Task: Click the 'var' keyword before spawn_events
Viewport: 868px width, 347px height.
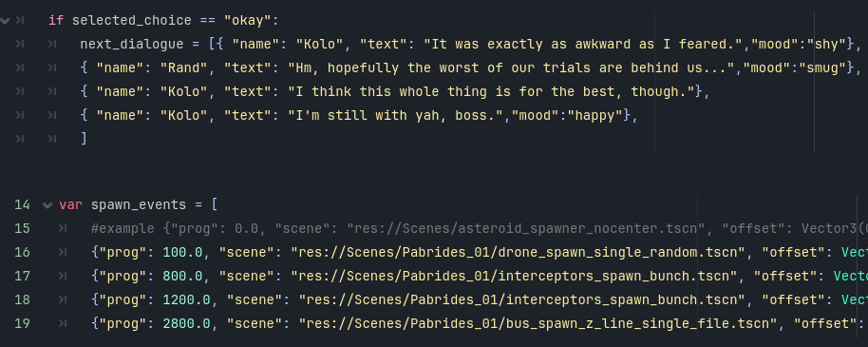Action: [71, 204]
